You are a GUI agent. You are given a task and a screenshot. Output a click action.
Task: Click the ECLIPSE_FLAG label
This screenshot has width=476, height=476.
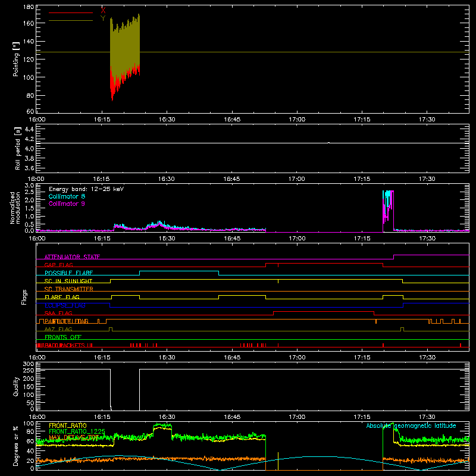tap(65, 305)
